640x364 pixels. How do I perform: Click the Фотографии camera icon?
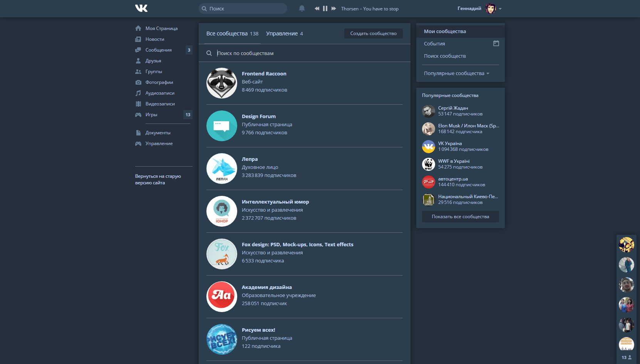pyautogui.click(x=138, y=82)
